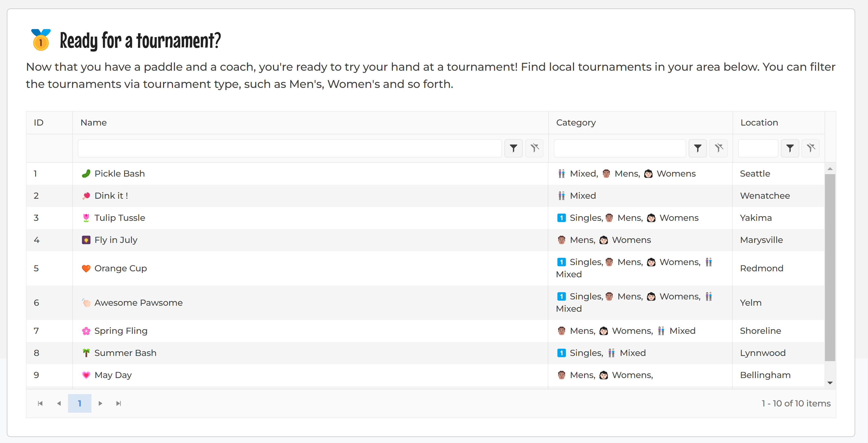This screenshot has height=443, width=868.
Task: Click the clapping hands beside Awesome Pawsome
Action: [x=86, y=302]
